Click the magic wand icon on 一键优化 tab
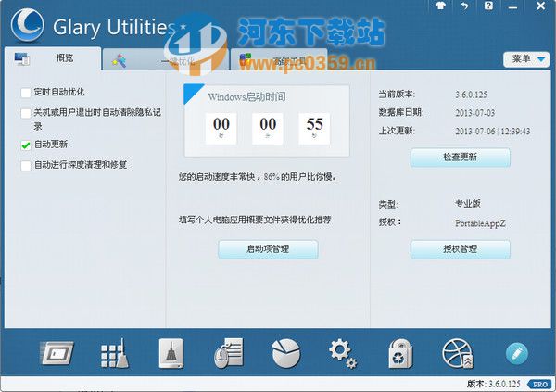The height and width of the screenshot is (392, 556). [120, 61]
